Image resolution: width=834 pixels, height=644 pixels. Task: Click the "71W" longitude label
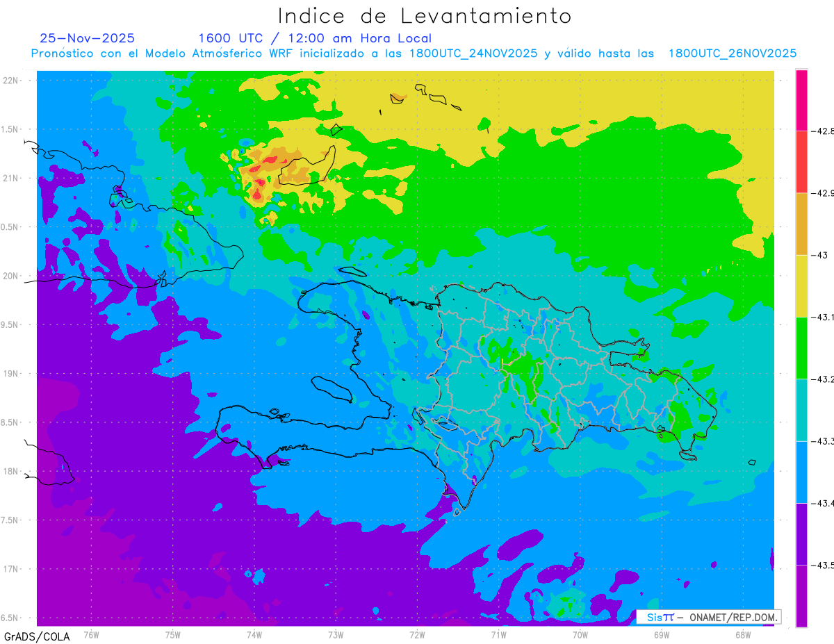(x=498, y=634)
